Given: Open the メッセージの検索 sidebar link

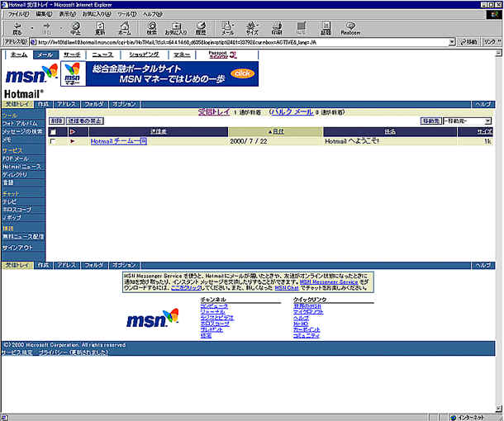Looking at the screenshot, I should (x=22, y=131).
